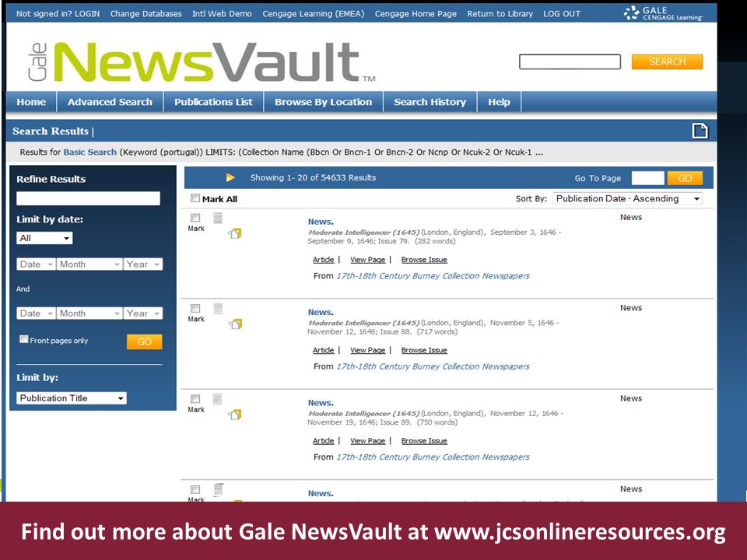Open document icon for September 3, 1646 result
747x560 pixels.
tap(218, 218)
